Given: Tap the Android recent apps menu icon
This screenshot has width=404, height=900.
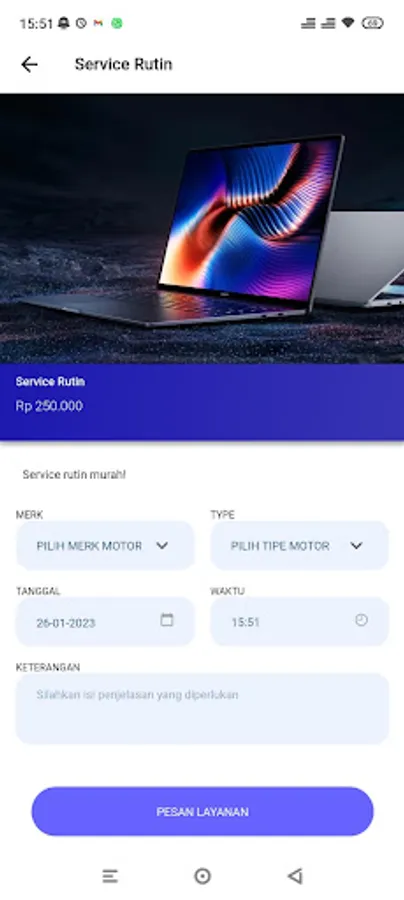Looking at the screenshot, I should (x=110, y=876).
